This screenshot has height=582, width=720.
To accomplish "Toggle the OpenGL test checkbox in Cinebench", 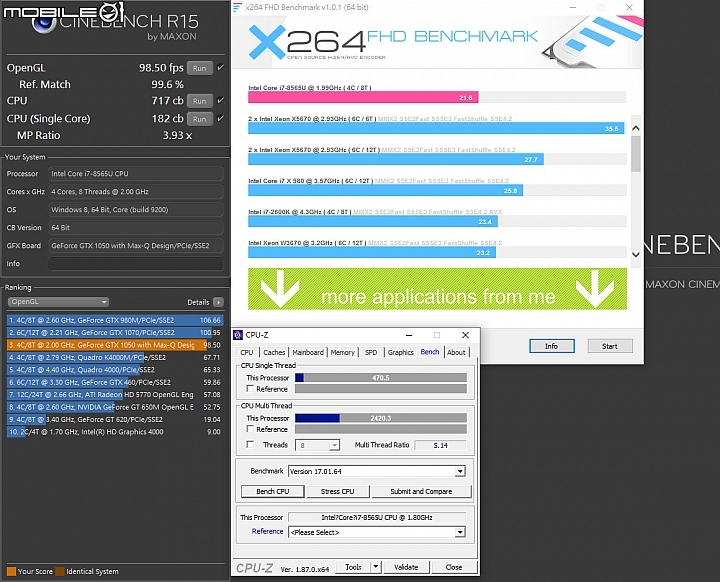I will (x=221, y=68).
